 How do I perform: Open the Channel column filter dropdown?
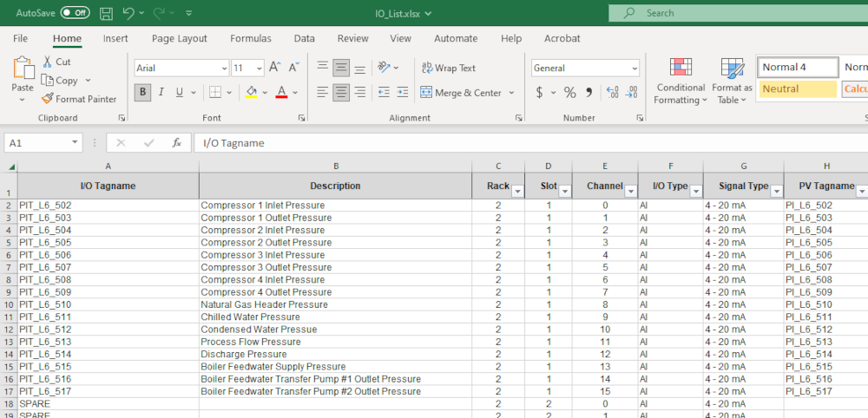pyautogui.click(x=630, y=192)
